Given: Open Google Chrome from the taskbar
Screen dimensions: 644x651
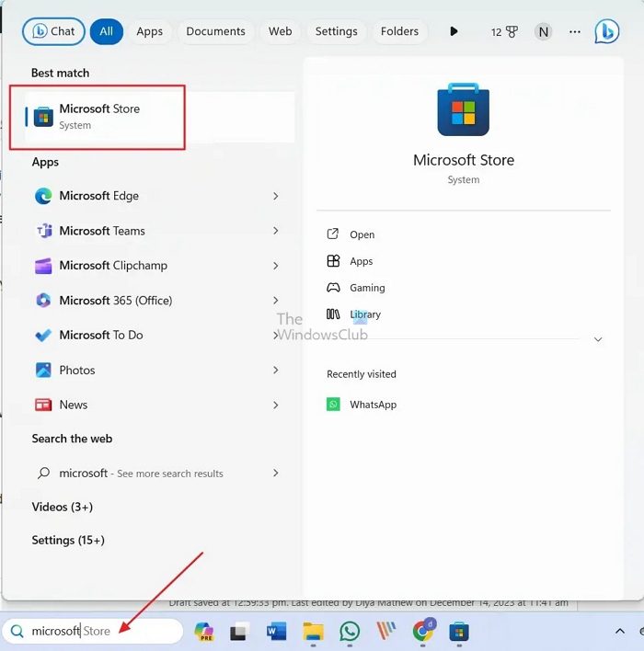Looking at the screenshot, I should (x=423, y=631).
